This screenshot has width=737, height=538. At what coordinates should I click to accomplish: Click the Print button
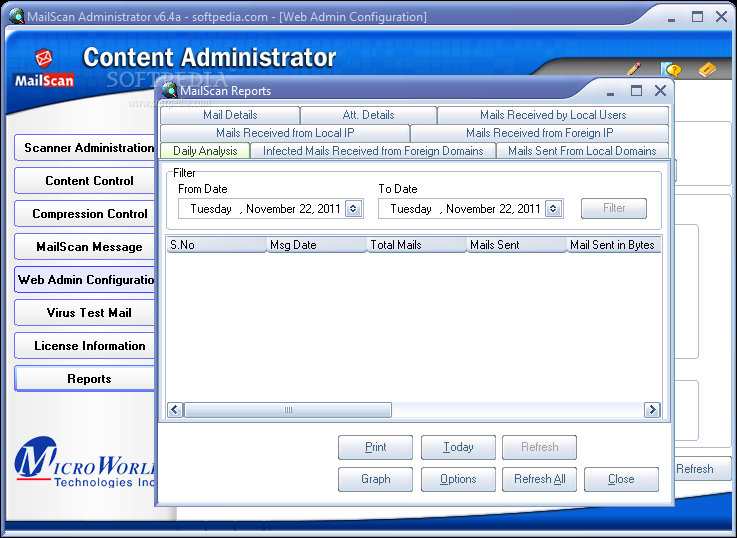click(x=376, y=447)
